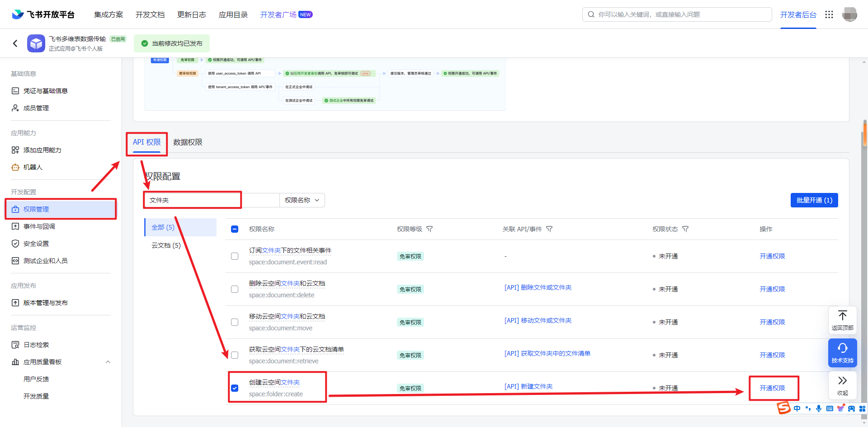Click the permission flow diagram image

(325, 84)
